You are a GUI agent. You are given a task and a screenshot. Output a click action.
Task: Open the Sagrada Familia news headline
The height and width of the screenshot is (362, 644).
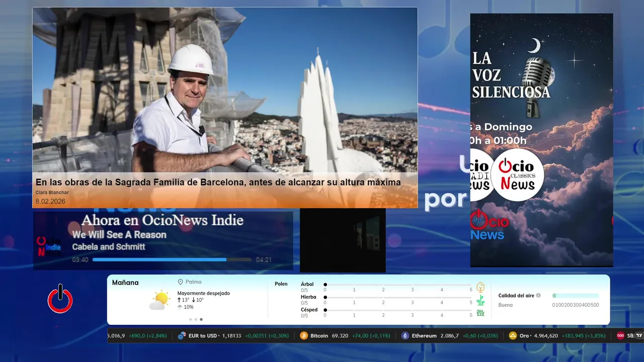point(218,182)
